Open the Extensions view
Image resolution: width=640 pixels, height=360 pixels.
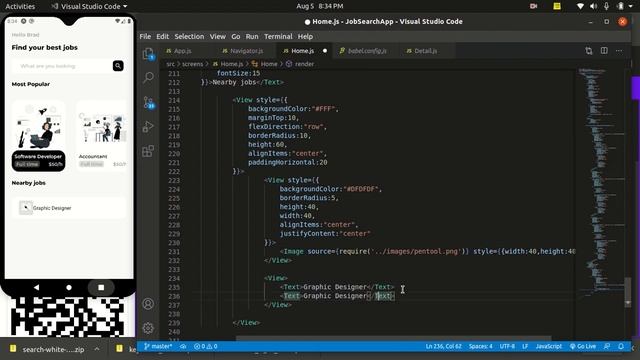click(x=148, y=151)
